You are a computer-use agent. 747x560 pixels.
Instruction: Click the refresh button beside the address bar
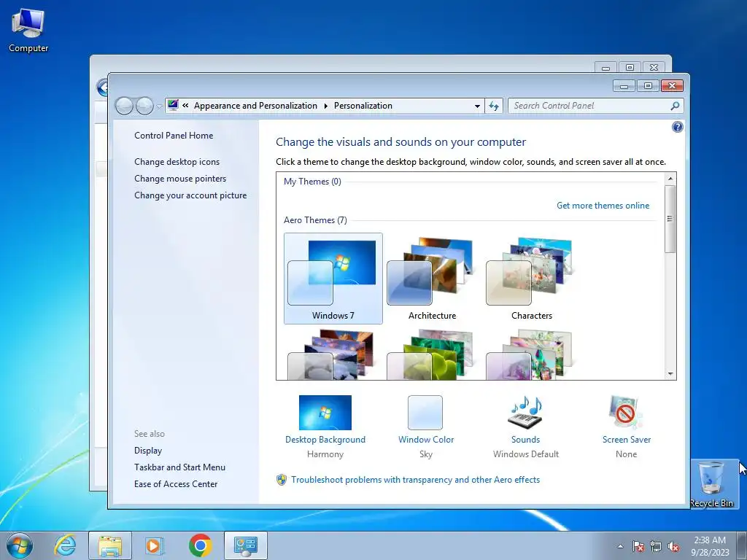point(494,106)
